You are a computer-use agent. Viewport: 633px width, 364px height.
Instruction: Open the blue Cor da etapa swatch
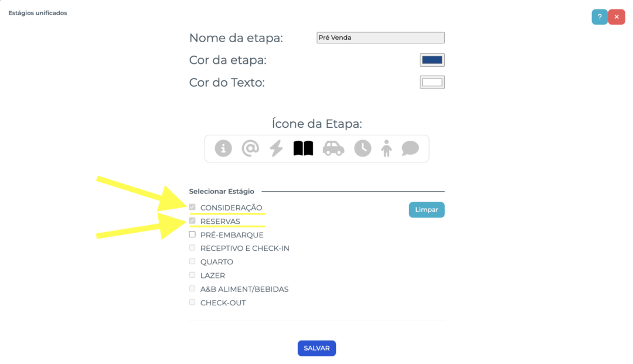pos(432,60)
